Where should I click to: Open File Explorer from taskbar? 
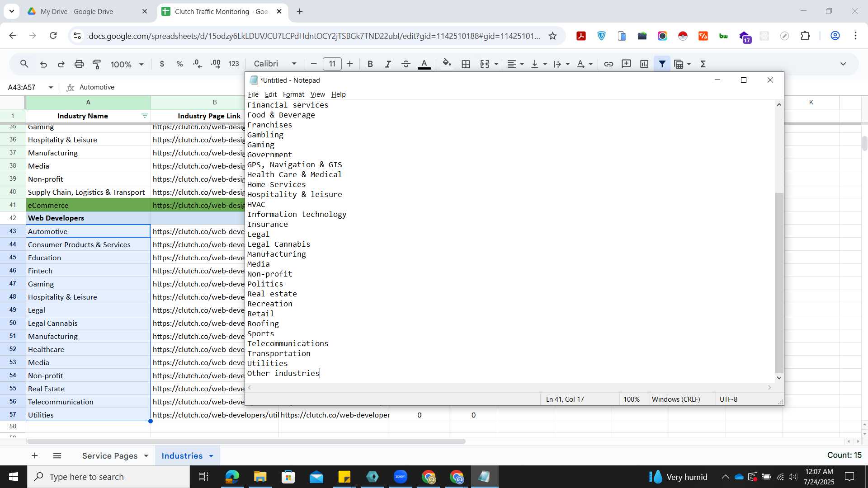(260, 477)
